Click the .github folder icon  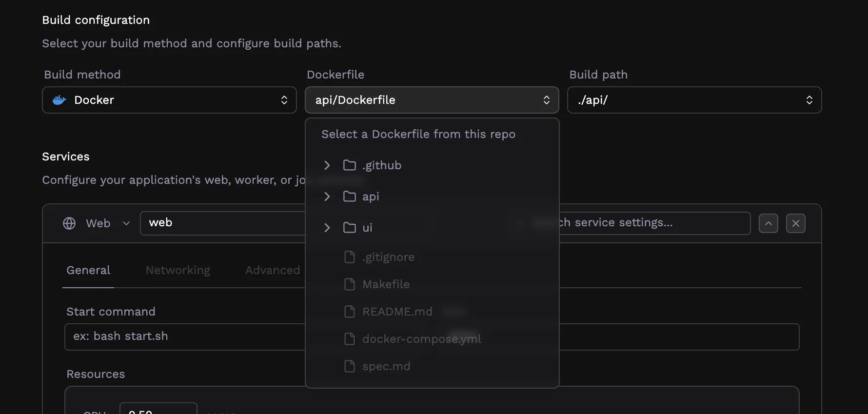point(350,165)
